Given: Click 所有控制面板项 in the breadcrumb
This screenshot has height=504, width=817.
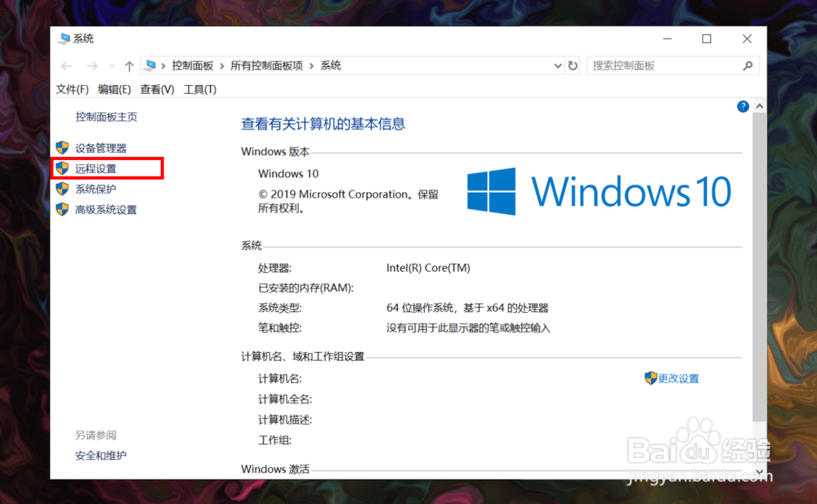Looking at the screenshot, I should pyautogui.click(x=267, y=65).
